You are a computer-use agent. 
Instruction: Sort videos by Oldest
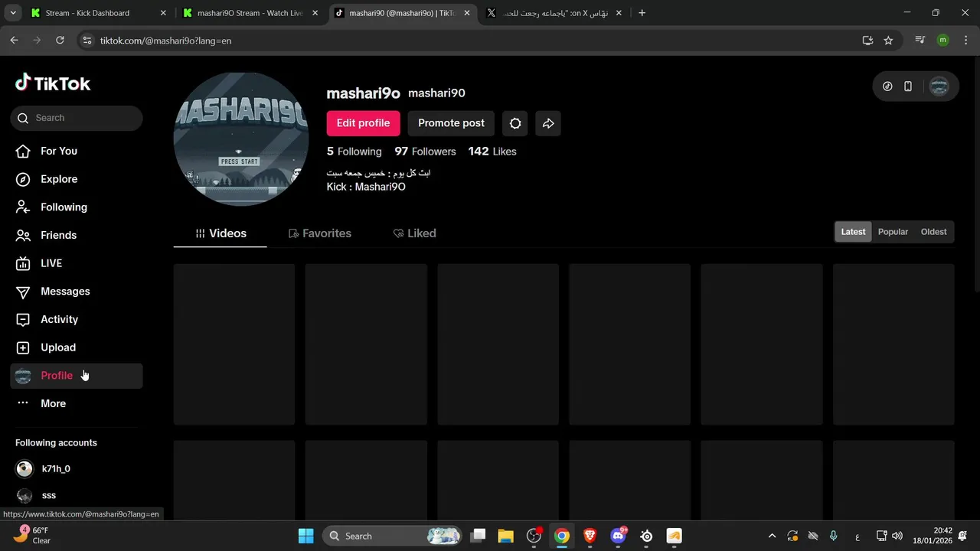pyautogui.click(x=933, y=232)
